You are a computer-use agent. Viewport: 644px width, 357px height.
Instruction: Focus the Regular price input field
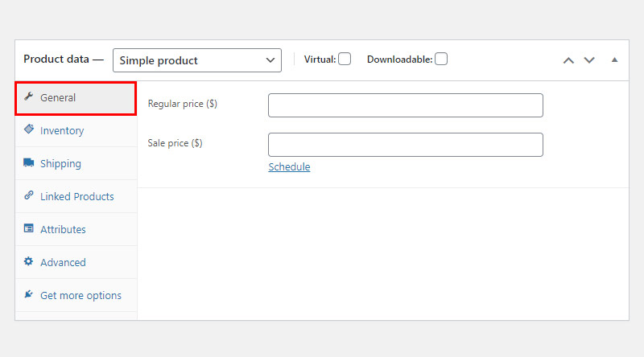coord(406,105)
